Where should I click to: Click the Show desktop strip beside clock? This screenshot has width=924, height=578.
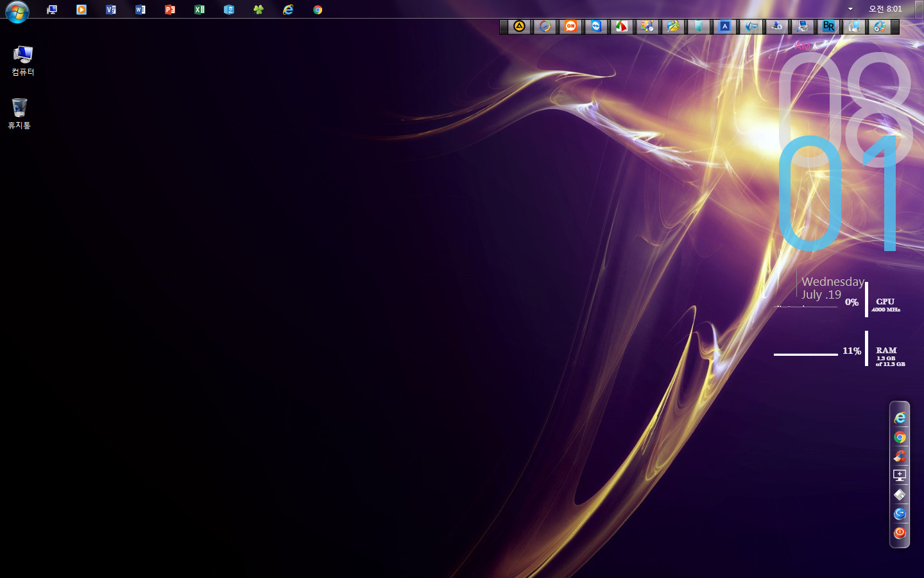point(920,9)
